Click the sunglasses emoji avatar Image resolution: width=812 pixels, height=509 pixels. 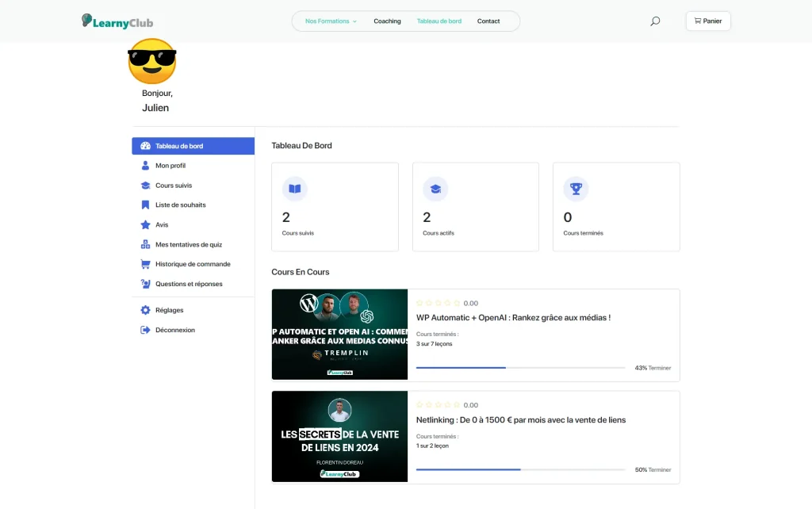[151, 61]
